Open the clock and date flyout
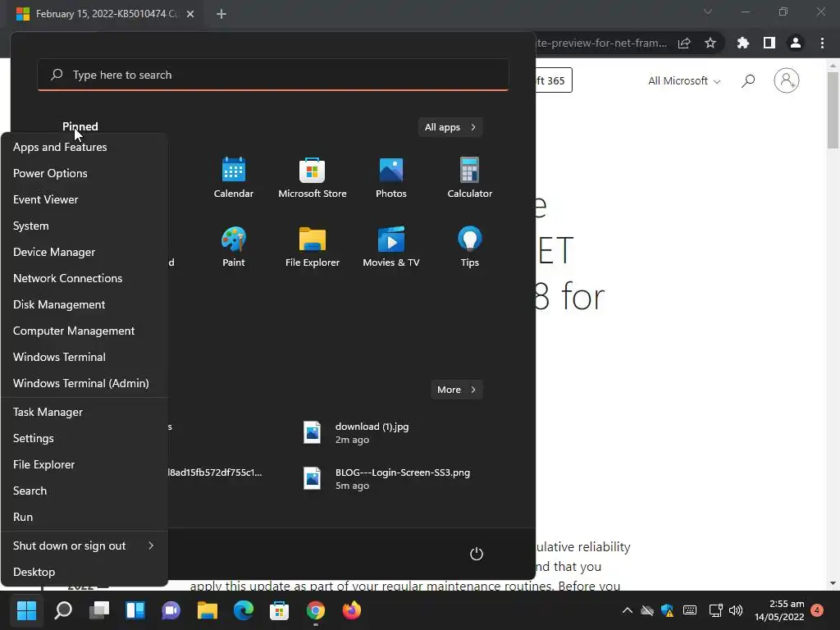This screenshot has width=840, height=630. click(779, 610)
